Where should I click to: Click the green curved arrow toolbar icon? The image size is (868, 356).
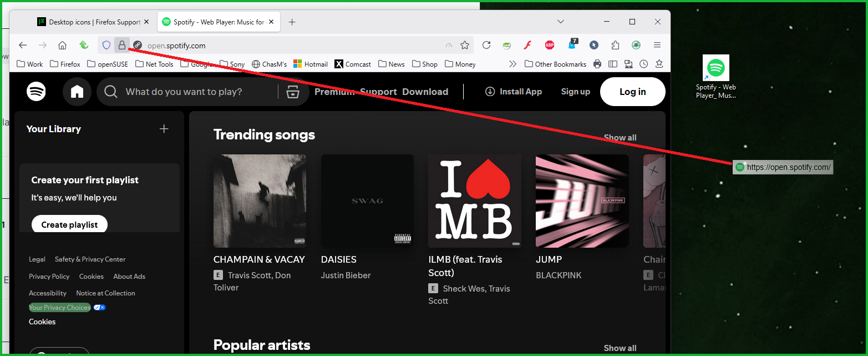pyautogui.click(x=84, y=46)
